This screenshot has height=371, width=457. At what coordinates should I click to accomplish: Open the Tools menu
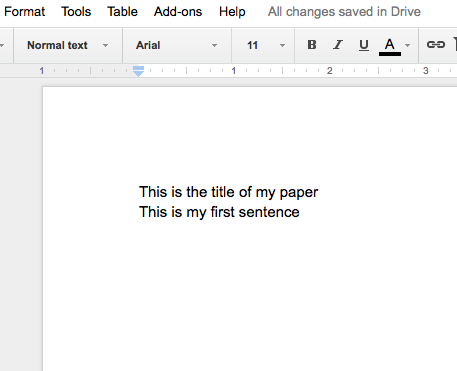(76, 12)
